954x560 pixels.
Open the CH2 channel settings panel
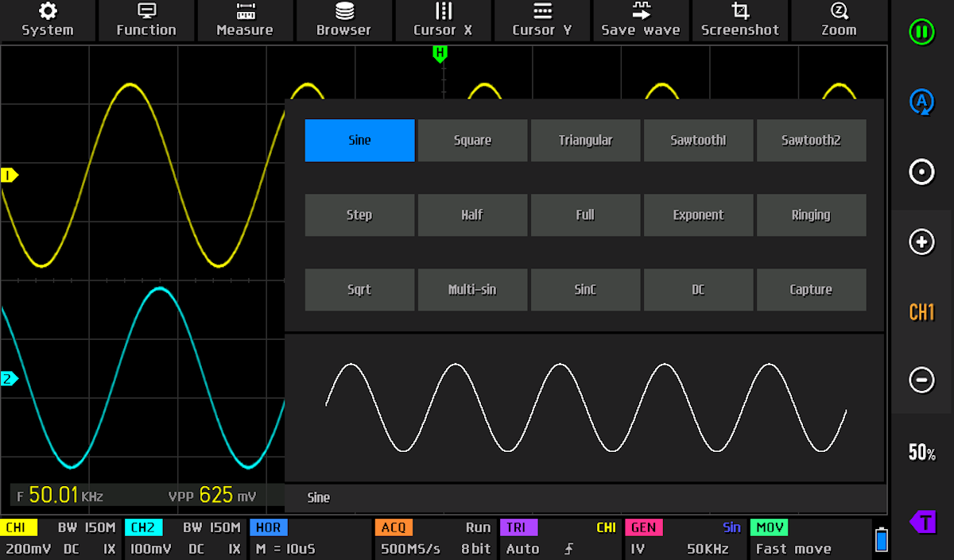point(184,539)
